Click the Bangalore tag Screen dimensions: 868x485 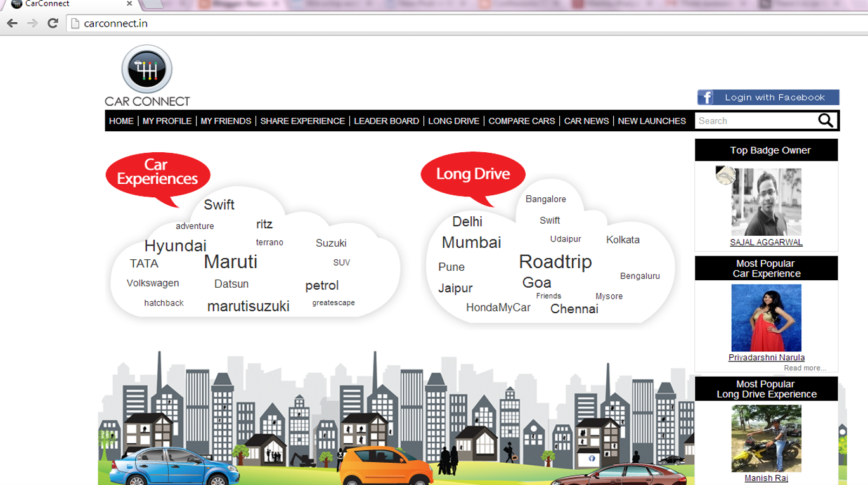tap(546, 199)
